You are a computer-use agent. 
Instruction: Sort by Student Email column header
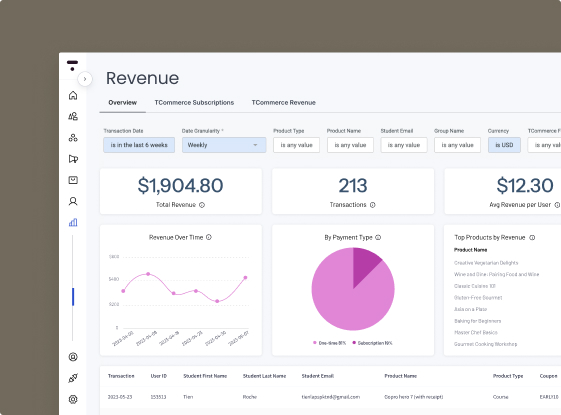click(318, 376)
